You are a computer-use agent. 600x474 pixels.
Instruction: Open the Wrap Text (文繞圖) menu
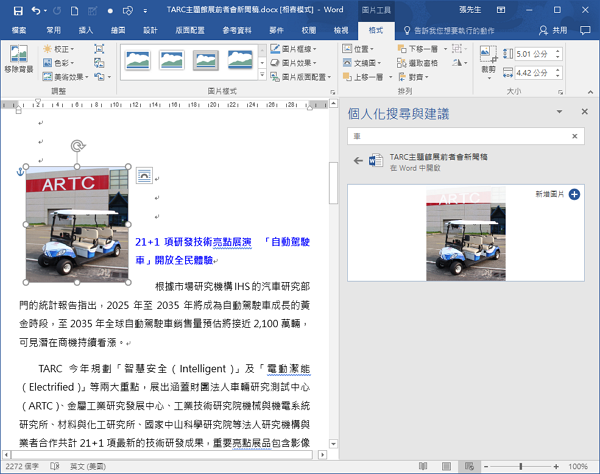click(362, 63)
